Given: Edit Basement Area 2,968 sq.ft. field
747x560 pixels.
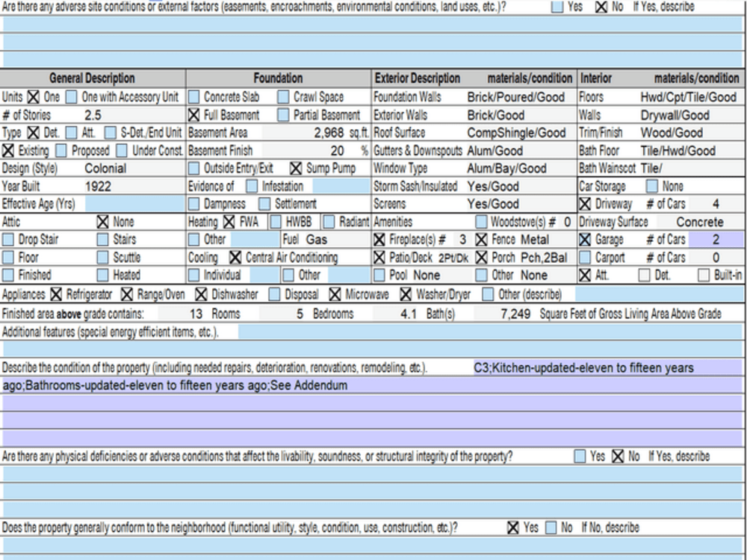Looking at the screenshot, I should click(305, 133).
